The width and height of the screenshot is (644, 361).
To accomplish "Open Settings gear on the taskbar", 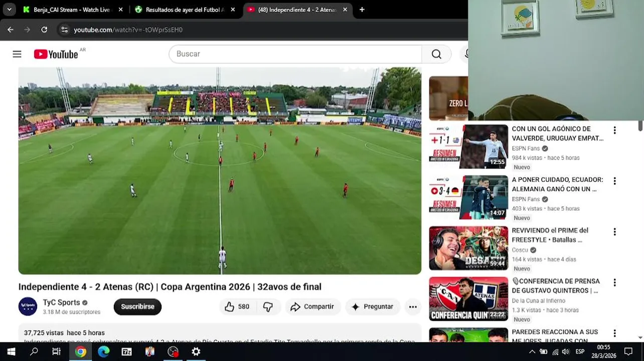I will click(196, 351).
